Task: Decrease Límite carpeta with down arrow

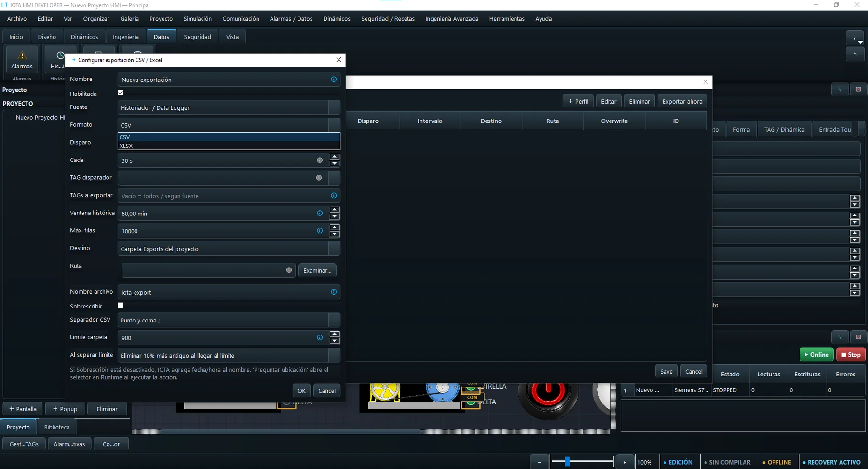Action: [335, 341]
